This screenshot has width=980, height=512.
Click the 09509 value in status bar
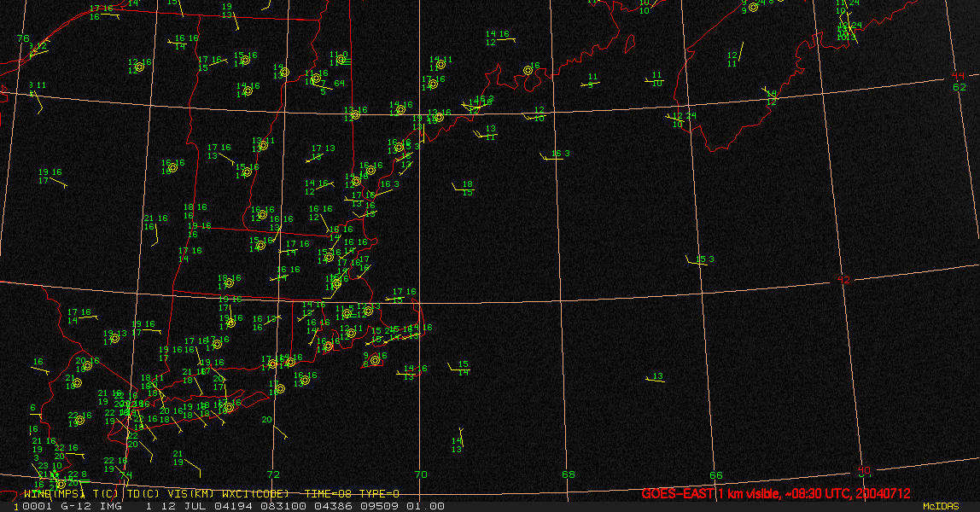381,506
